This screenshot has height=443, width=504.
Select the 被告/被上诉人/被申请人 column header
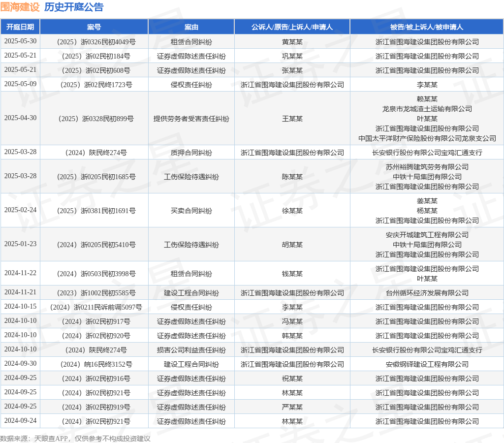pyautogui.click(x=427, y=27)
